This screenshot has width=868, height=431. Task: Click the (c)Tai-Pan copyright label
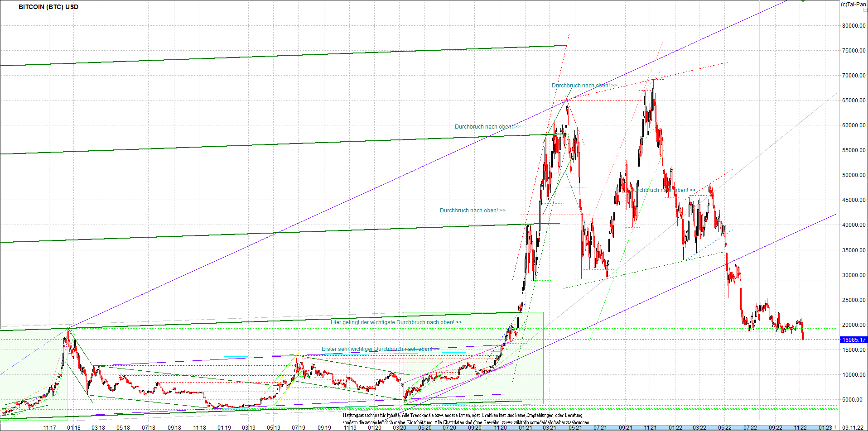point(854,5)
